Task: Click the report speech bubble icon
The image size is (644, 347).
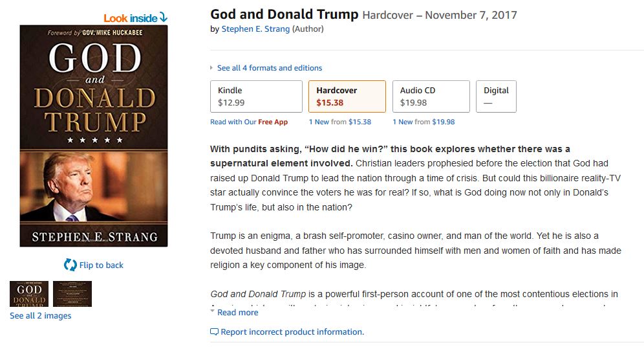Action: (x=214, y=332)
